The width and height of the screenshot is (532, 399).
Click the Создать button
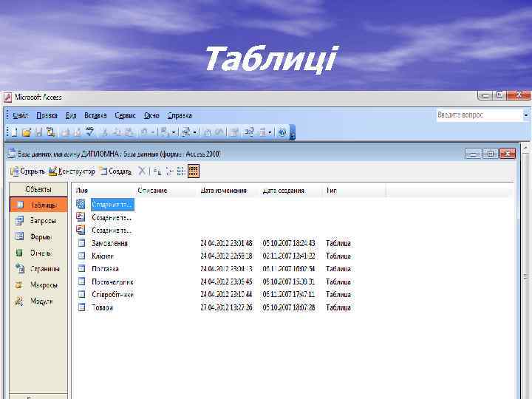[x=115, y=171]
